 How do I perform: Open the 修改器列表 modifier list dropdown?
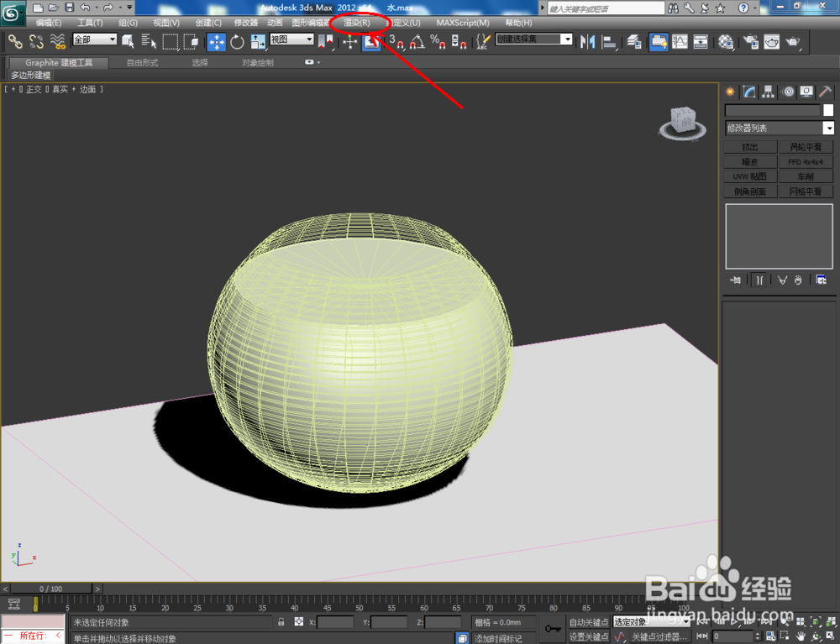pos(780,128)
